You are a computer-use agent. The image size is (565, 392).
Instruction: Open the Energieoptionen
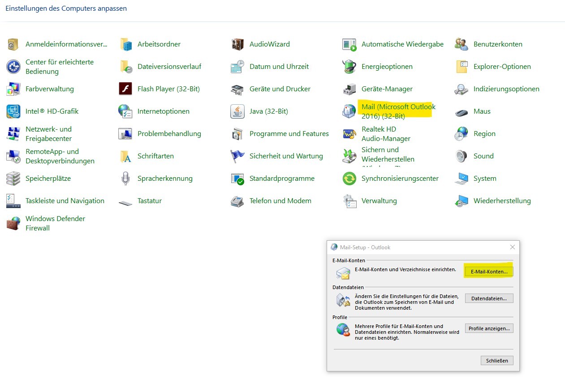pyautogui.click(x=386, y=66)
